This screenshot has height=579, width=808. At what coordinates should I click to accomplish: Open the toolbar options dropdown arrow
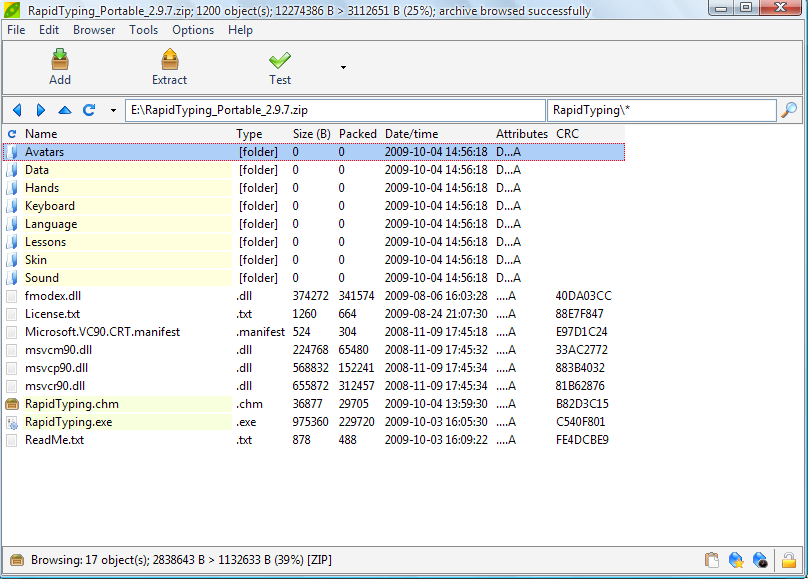click(343, 67)
